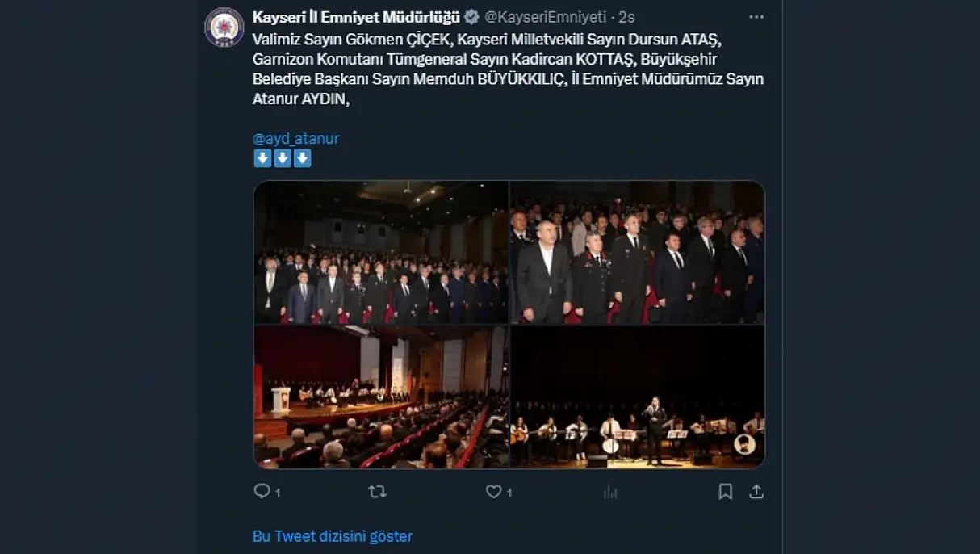Open the @ayd_atanur mention link
This screenshot has width=980, height=554.
point(296,138)
